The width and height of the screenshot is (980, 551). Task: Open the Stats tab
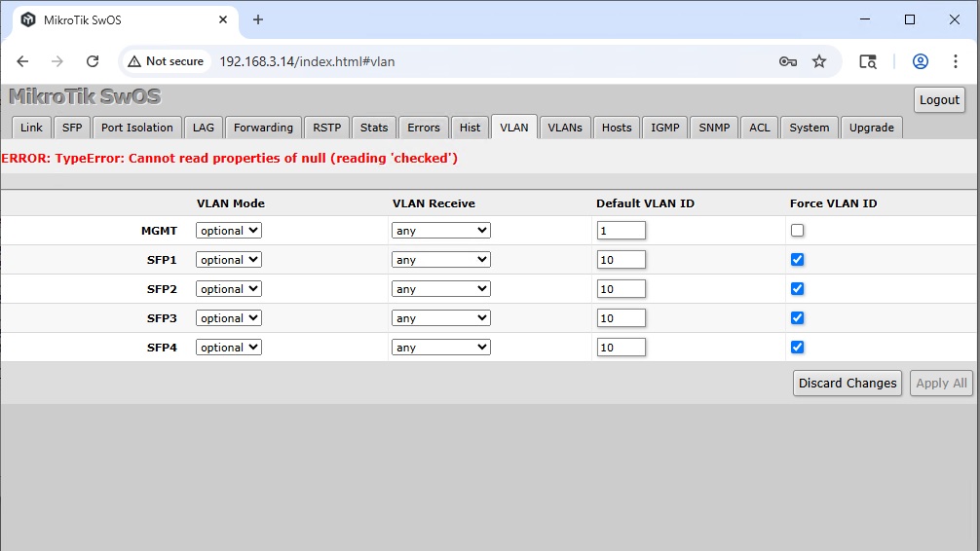pyautogui.click(x=374, y=128)
